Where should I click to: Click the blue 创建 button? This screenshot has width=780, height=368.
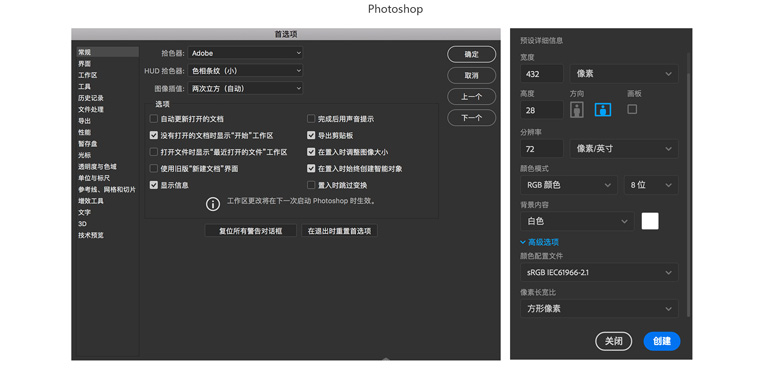(x=662, y=341)
